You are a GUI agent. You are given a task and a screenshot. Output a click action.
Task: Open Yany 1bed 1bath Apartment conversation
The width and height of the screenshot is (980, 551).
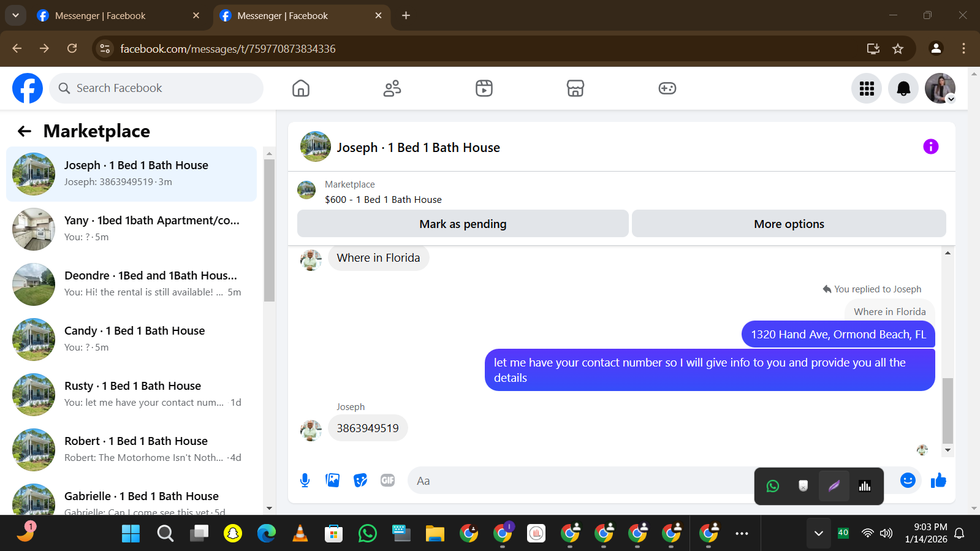132,229
